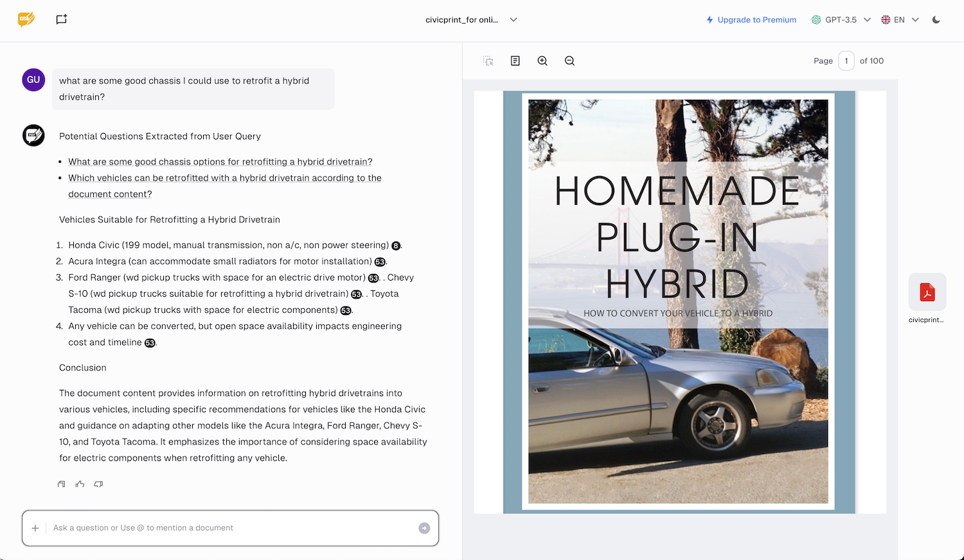Open suggested question about which vehicles retrofitted

click(225, 186)
